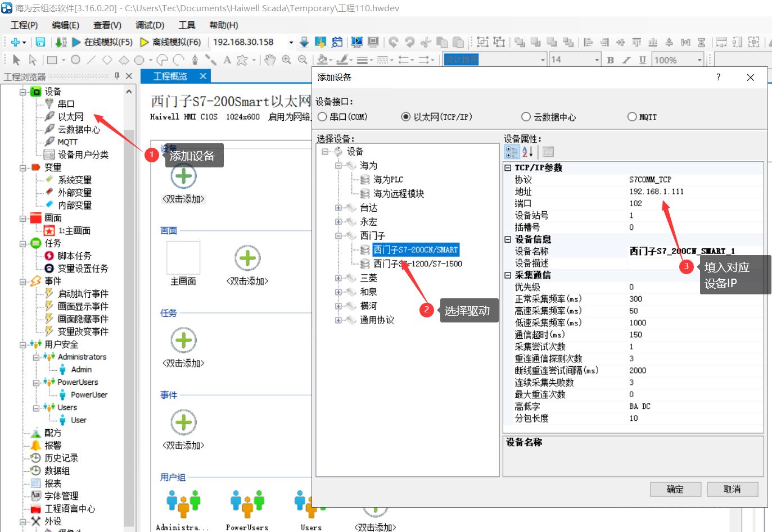This screenshot has width=772, height=532.
Task: Click the redo arrow icon
Action: [410, 42]
